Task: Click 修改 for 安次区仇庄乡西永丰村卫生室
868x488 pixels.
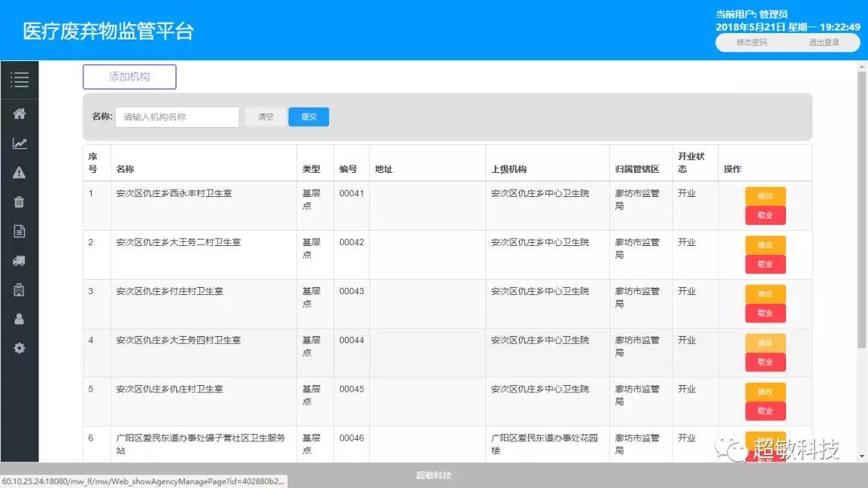Action: [x=765, y=196]
